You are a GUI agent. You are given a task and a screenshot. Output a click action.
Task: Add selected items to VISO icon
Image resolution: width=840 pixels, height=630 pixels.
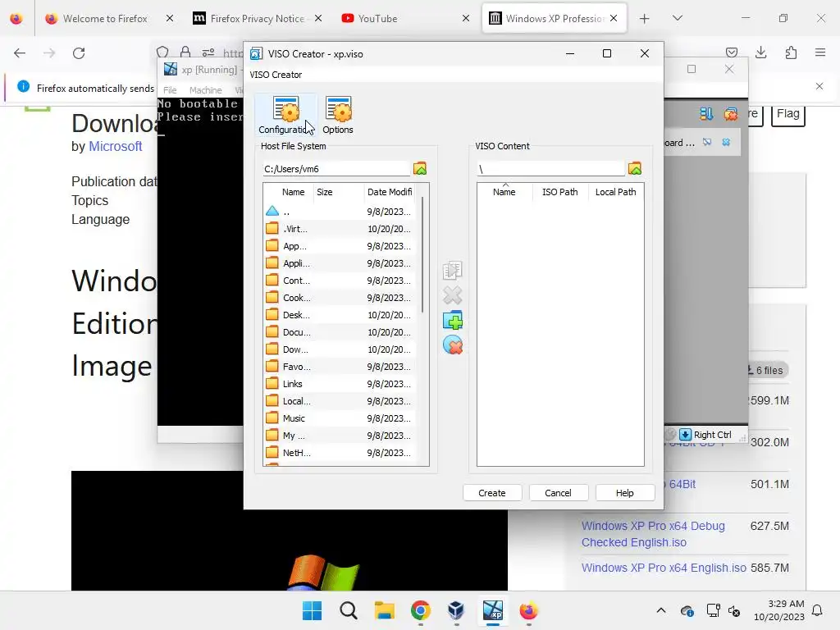point(452,271)
